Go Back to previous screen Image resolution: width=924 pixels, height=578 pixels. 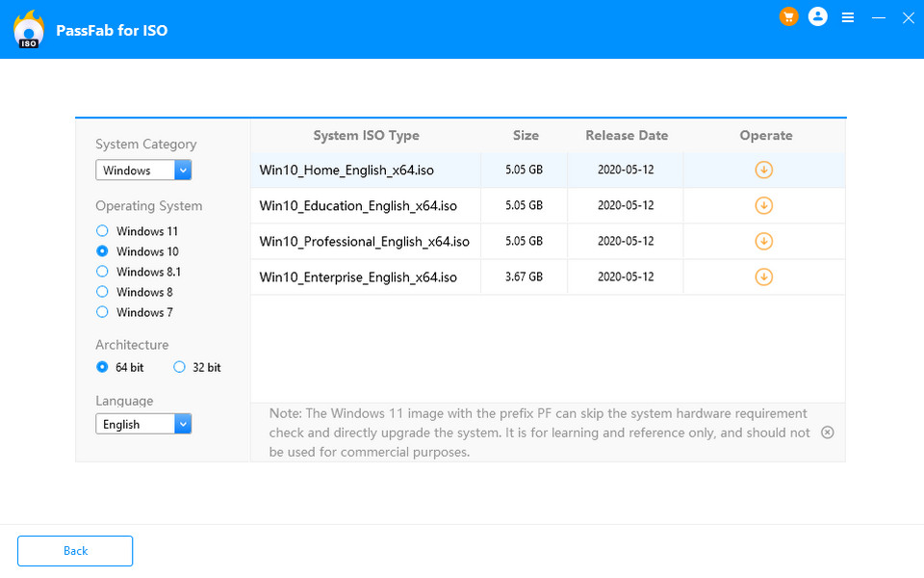[75, 551]
